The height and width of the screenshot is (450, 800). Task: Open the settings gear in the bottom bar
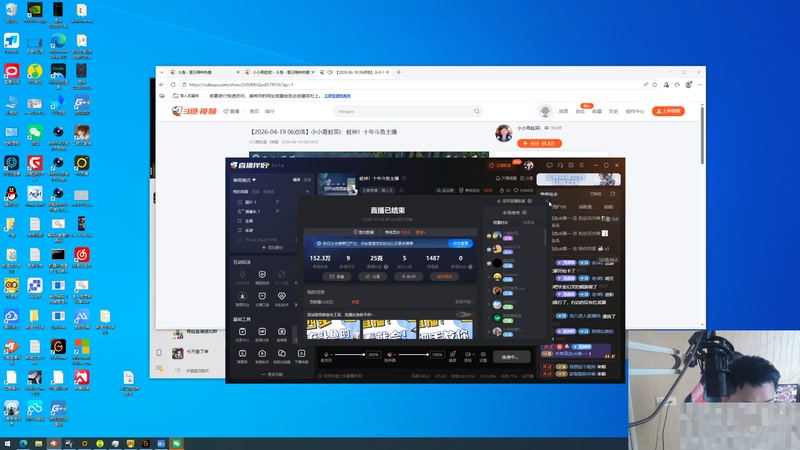coord(483,356)
